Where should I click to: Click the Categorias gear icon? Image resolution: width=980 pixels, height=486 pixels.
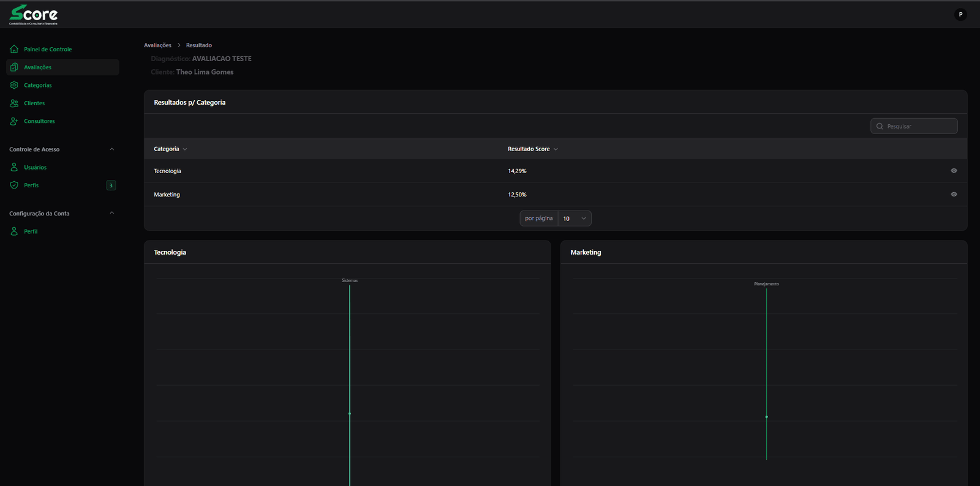click(14, 85)
